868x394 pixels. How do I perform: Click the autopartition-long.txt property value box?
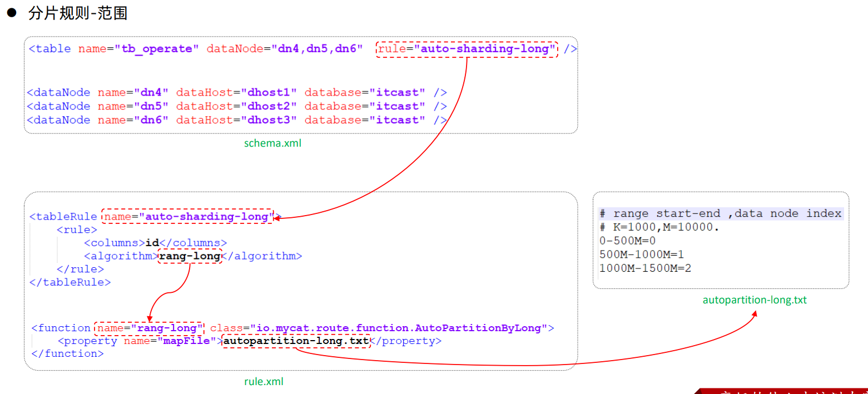point(296,341)
